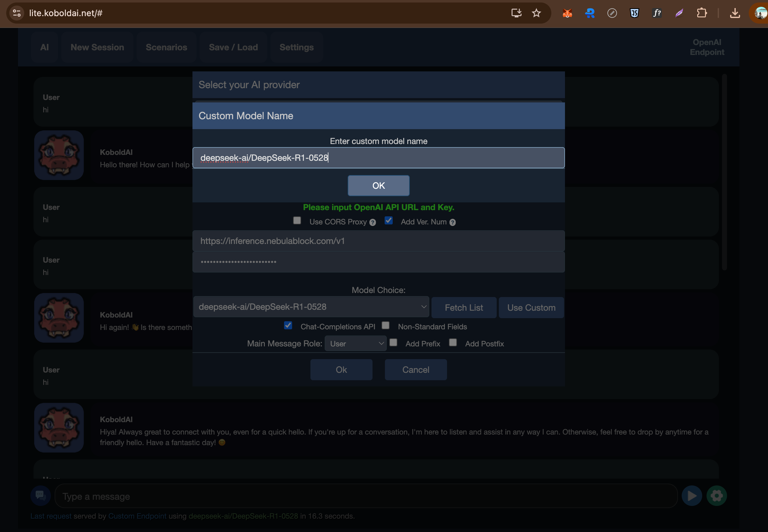Click the Fetch List button

(464, 308)
